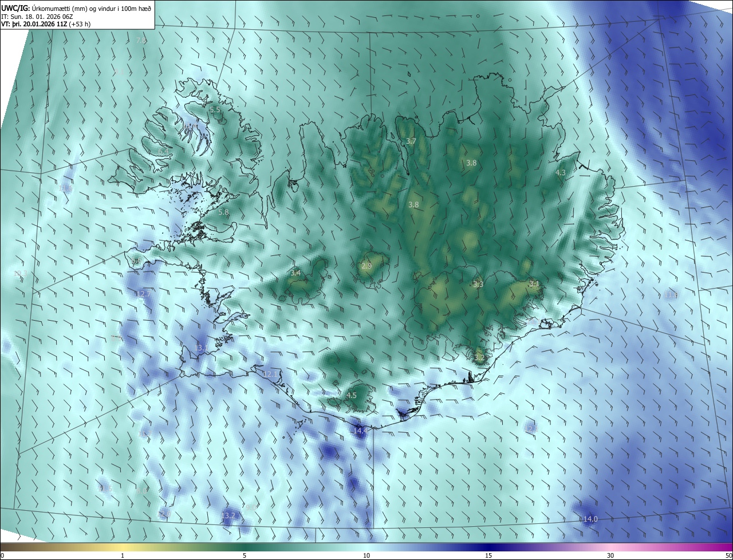
Task: Click the 3.3 value label on the map
Action: (478, 284)
